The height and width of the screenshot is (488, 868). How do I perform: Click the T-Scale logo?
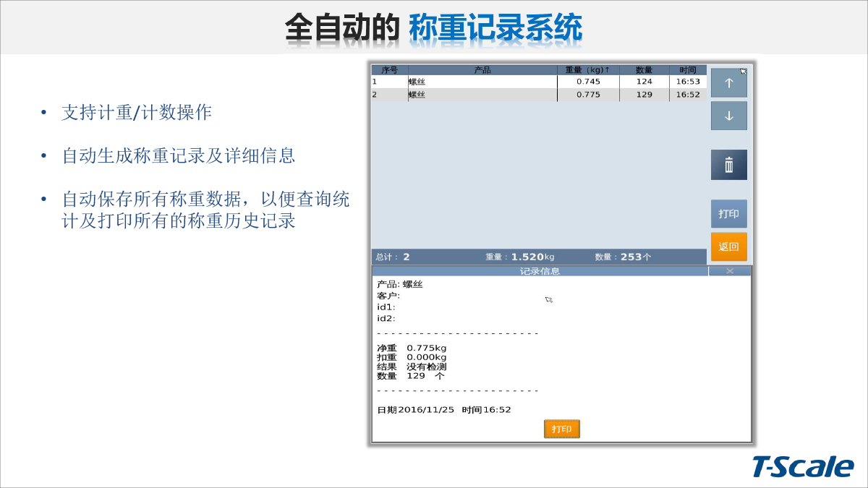[x=802, y=467]
